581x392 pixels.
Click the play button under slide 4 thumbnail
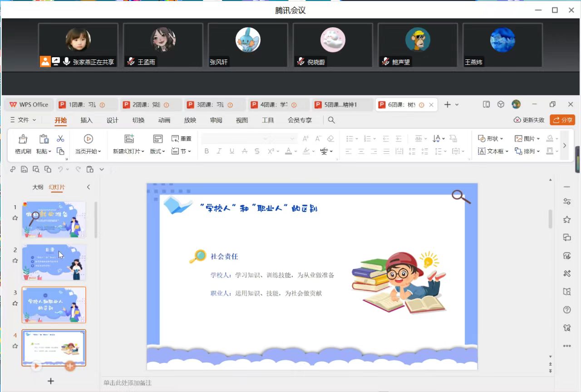tap(36, 365)
